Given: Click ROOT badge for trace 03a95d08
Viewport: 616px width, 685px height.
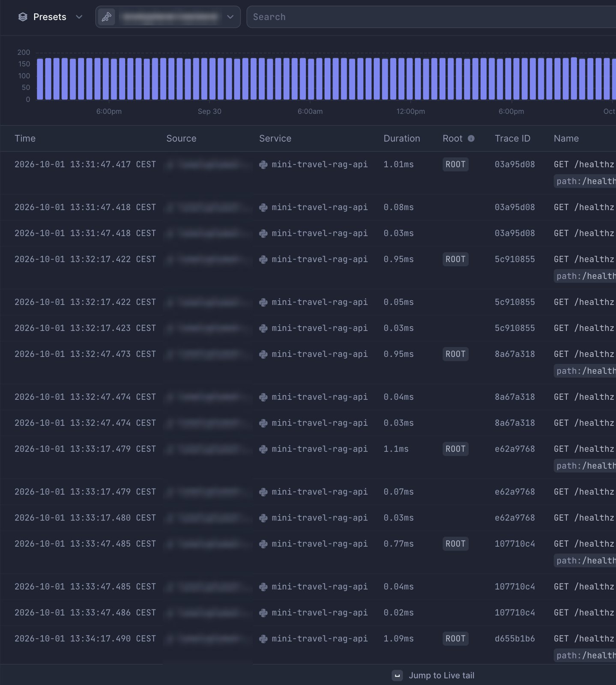Looking at the screenshot, I should pyautogui.click(x=455, y=164).
